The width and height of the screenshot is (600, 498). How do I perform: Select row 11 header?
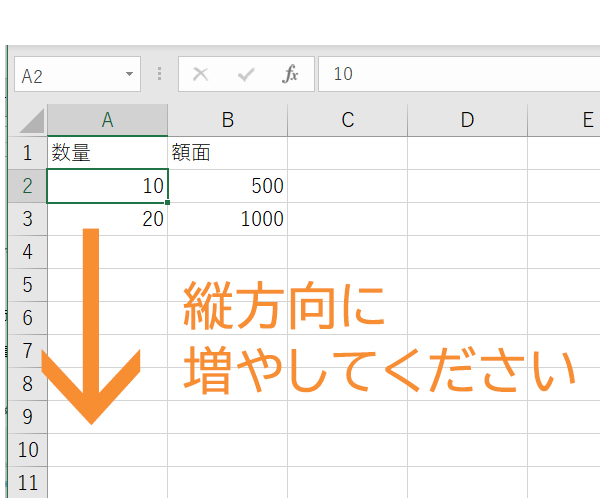[28, 482]
